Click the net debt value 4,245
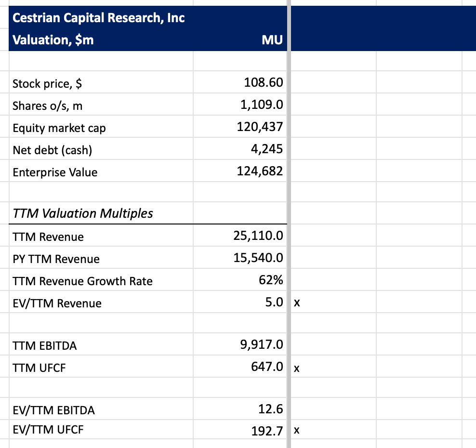476x448 pixels. [x=266, y=150]
